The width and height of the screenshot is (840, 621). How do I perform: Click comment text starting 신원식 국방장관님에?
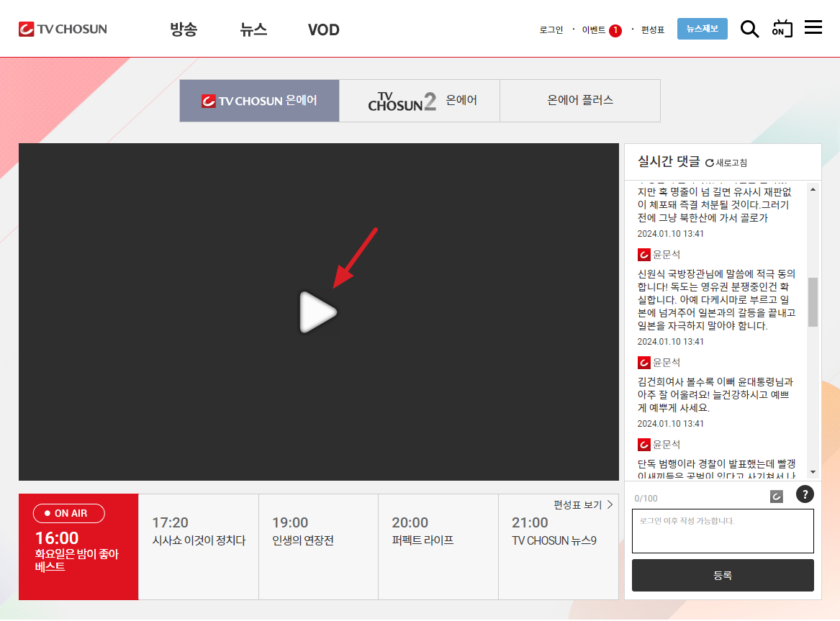coord(716,300)
